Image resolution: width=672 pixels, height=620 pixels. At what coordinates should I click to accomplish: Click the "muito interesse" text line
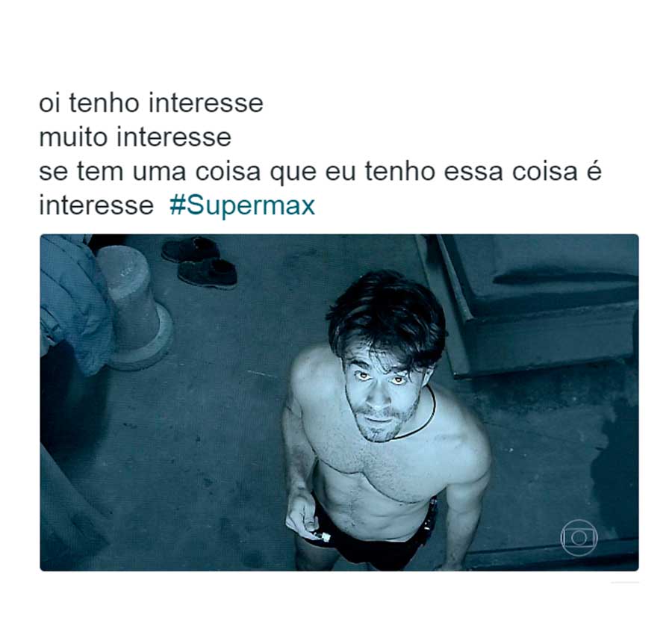coord(135,137)
